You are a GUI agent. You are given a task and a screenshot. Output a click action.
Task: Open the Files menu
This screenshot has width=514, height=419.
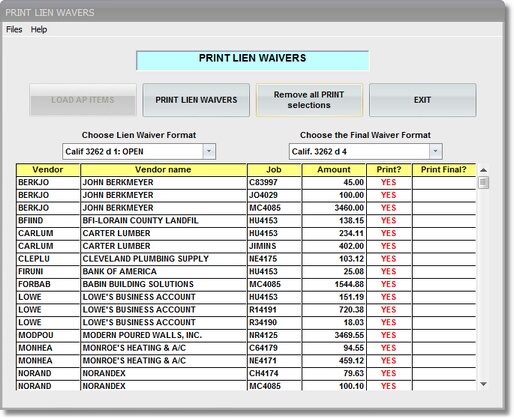pos(14,29)
